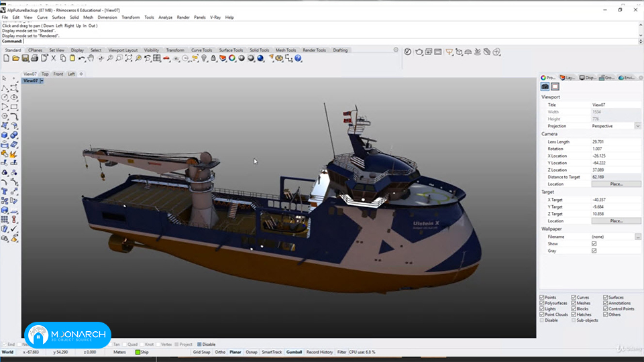Toggle the Curves filter checkbox

(574, 297)
